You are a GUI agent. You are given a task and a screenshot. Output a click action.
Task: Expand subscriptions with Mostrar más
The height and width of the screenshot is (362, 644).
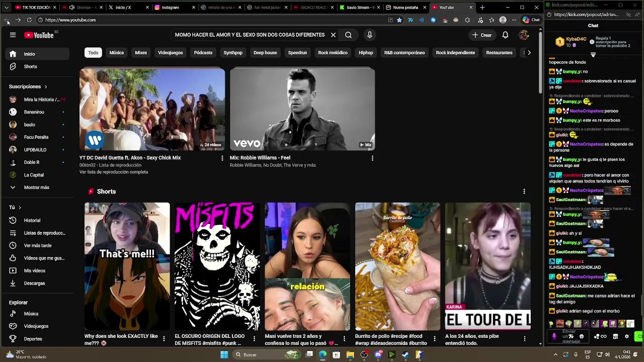click(37, 188)
